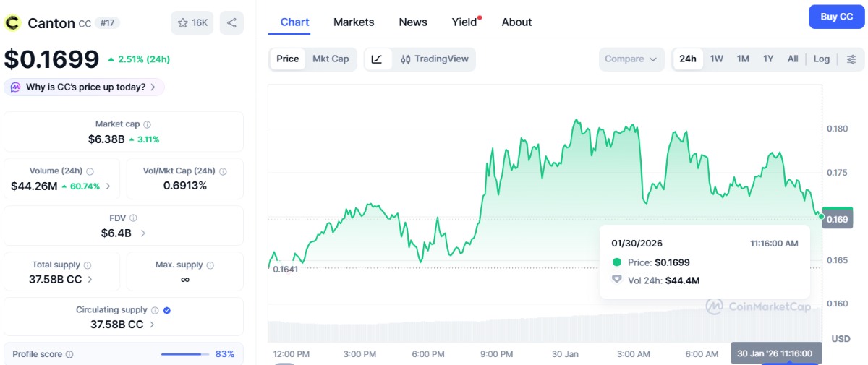Select the 1M time range
The image size is (868, 365).
pyautogui.click(x=743, y=59)
